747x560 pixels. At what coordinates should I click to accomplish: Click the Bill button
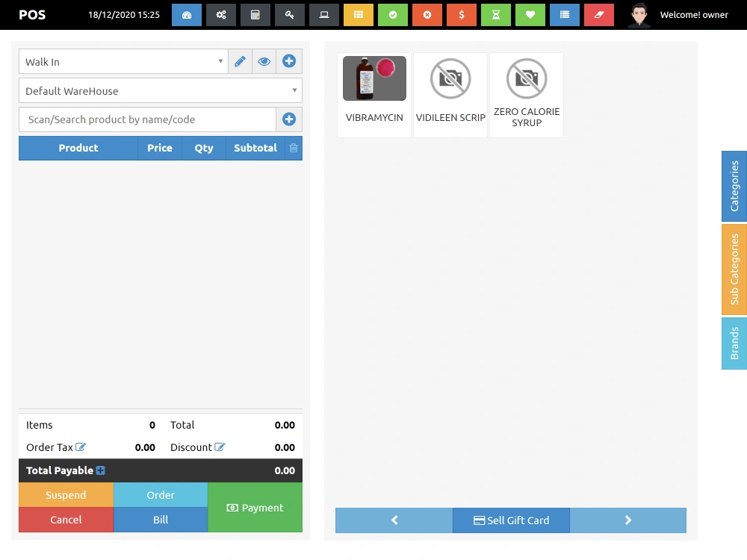[x=161, y=520]
